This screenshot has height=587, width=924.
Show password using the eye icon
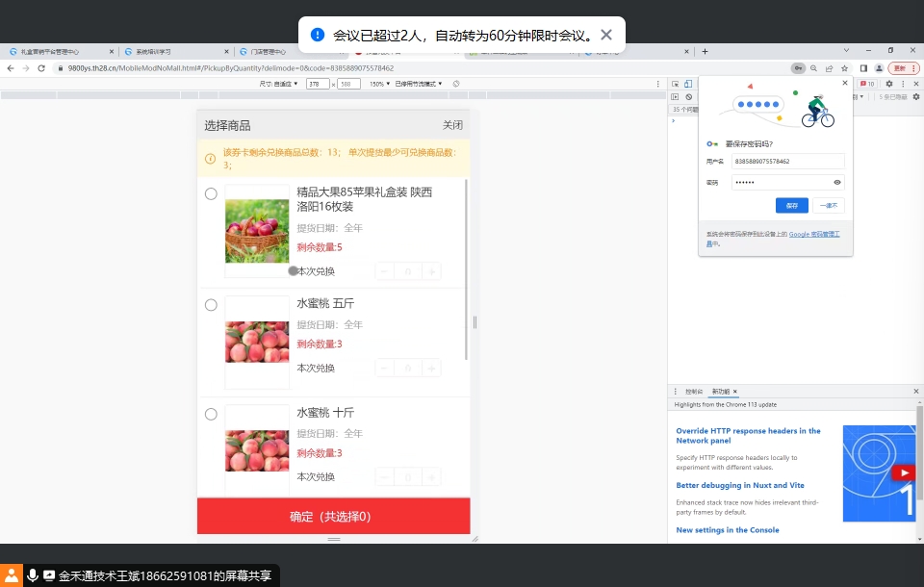click(836, 182)
